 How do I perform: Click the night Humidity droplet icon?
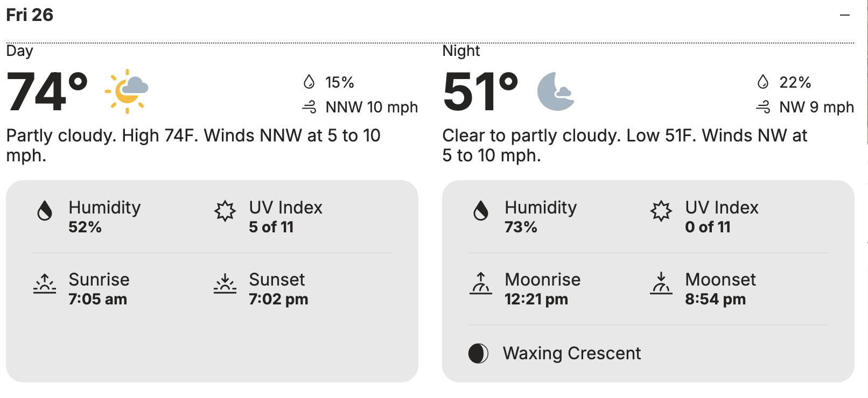click(481, 211)
